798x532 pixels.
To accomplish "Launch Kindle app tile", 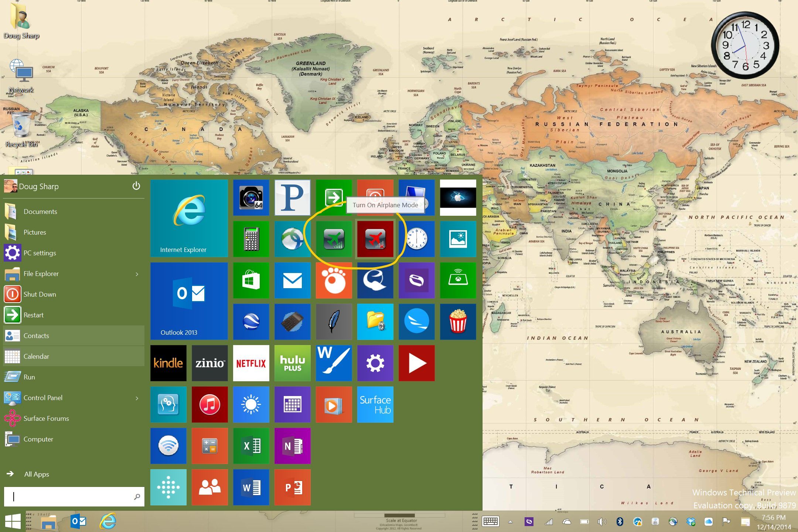I will click(168, 363).
